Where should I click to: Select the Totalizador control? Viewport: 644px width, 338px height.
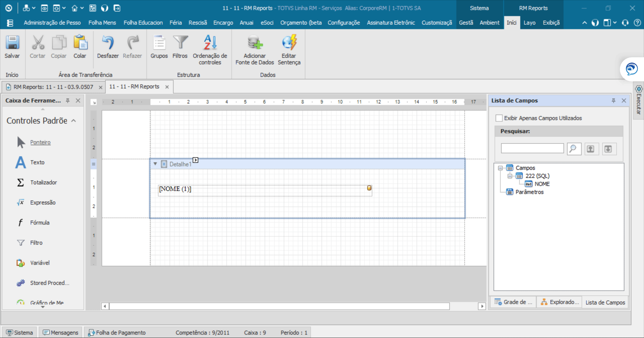point(43,182)
